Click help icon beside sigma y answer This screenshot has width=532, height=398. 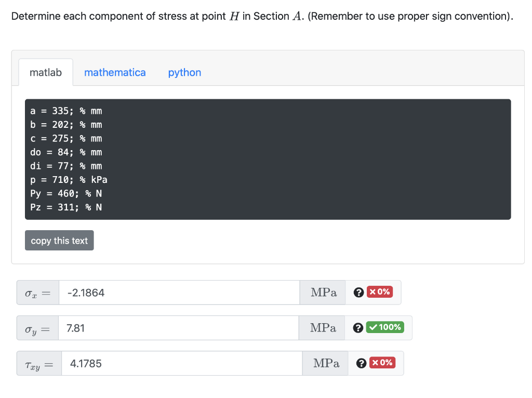click(x=358, y=328)
